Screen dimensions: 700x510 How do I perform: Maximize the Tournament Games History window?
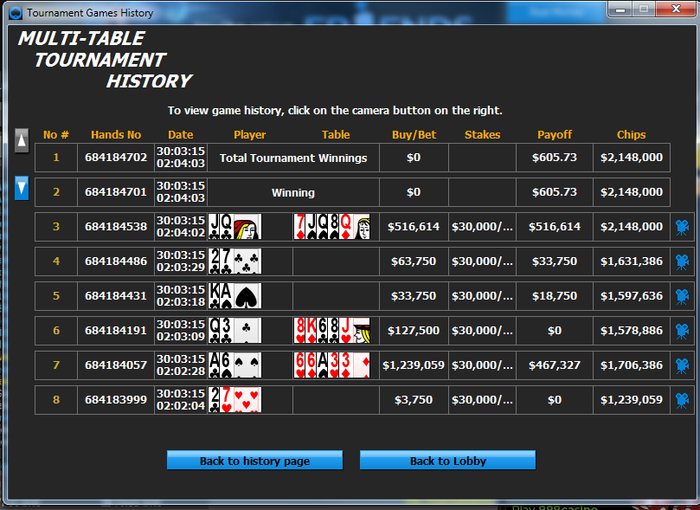(643, 9)
